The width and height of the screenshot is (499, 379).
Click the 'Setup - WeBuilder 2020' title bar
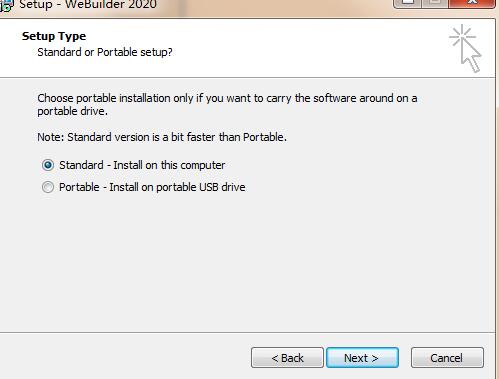[x=88, y=5]
